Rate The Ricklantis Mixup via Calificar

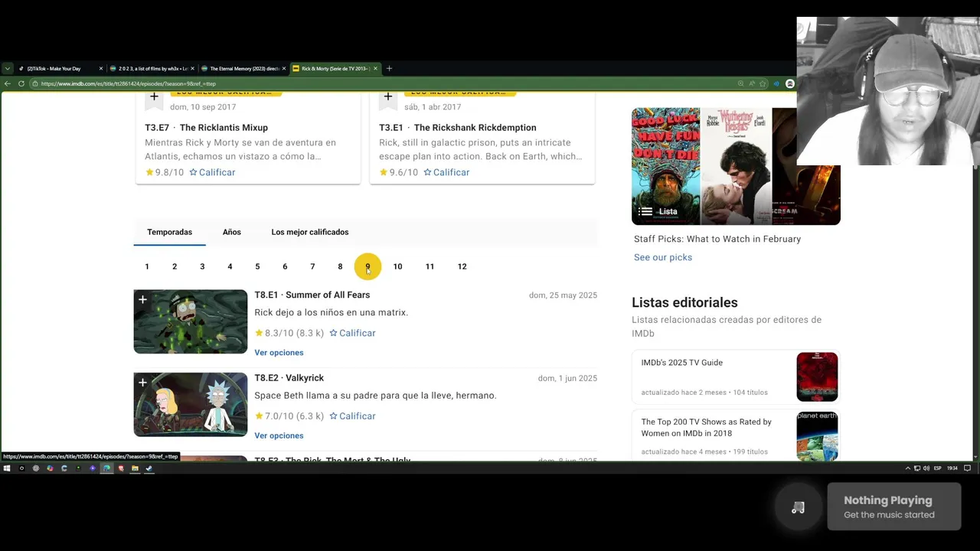212,172
